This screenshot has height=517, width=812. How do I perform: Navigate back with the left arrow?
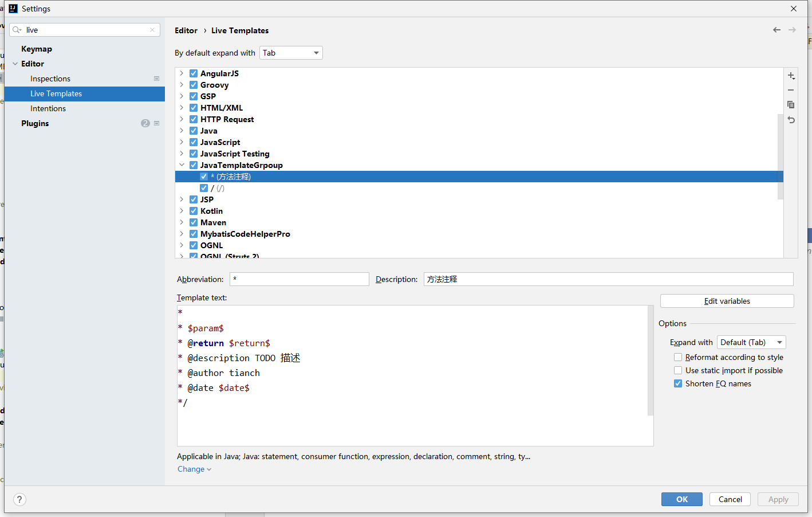click(776, 30)
